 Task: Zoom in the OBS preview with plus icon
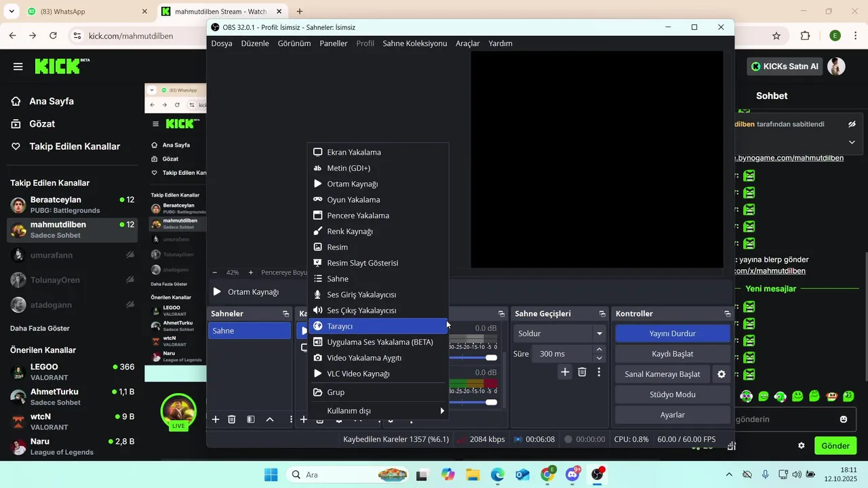[x=250, y=272]
